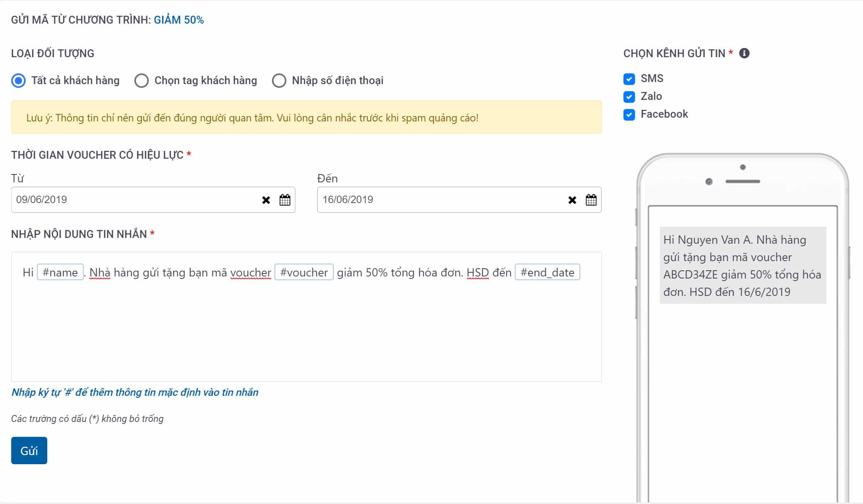Click the #end_date tag in message
863x504 pixels.
pyautogui.click(x=547, y=272)
